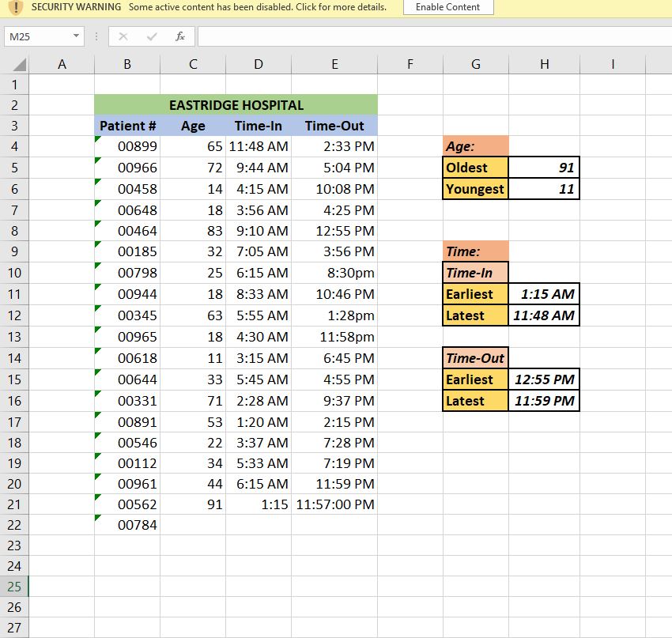Click the Select All corner triangle
The width and height of the screenshot is (672, 638).
coord(20,65)
